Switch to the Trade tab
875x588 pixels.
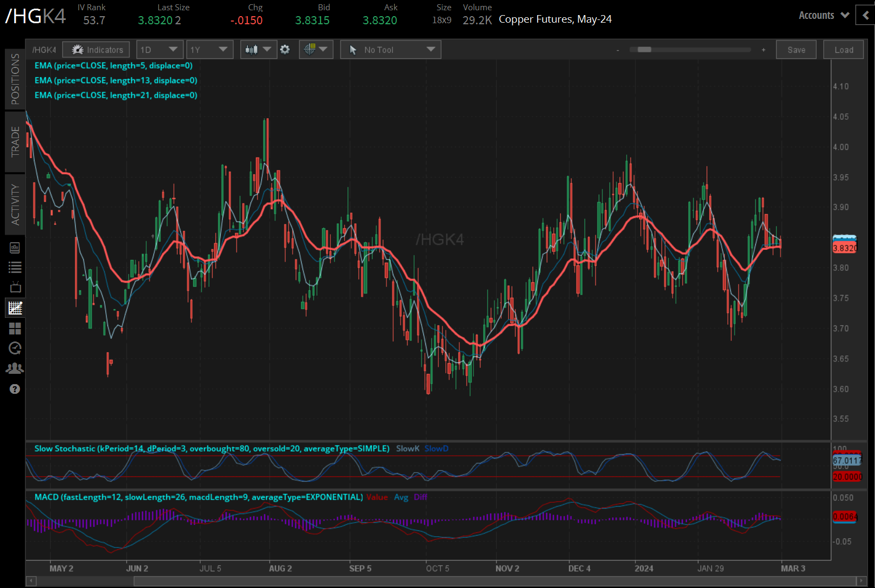click(15, 141)
